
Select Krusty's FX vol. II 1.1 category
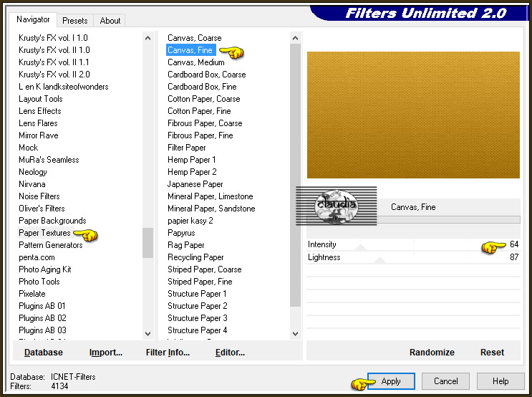[54, 62]
